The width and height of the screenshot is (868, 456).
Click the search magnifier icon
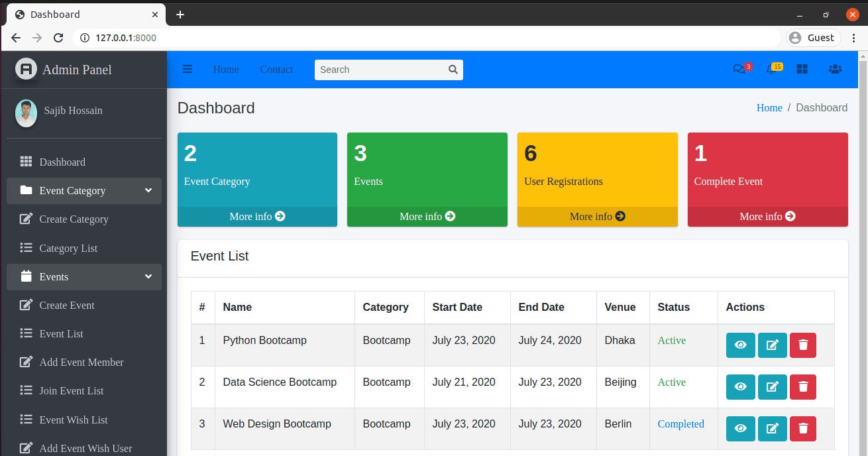[x=453, y=69]
